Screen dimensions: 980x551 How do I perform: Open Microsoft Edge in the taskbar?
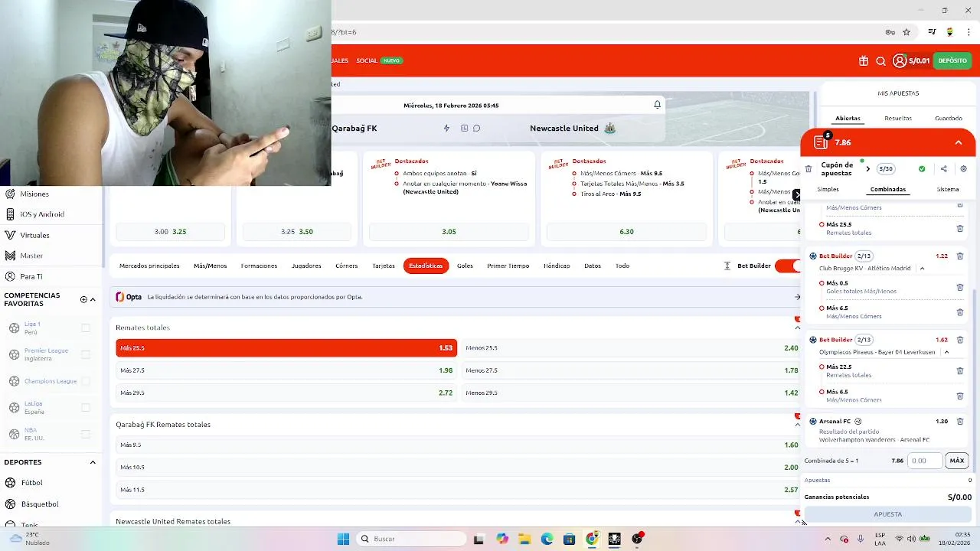(x=547, y=539)
